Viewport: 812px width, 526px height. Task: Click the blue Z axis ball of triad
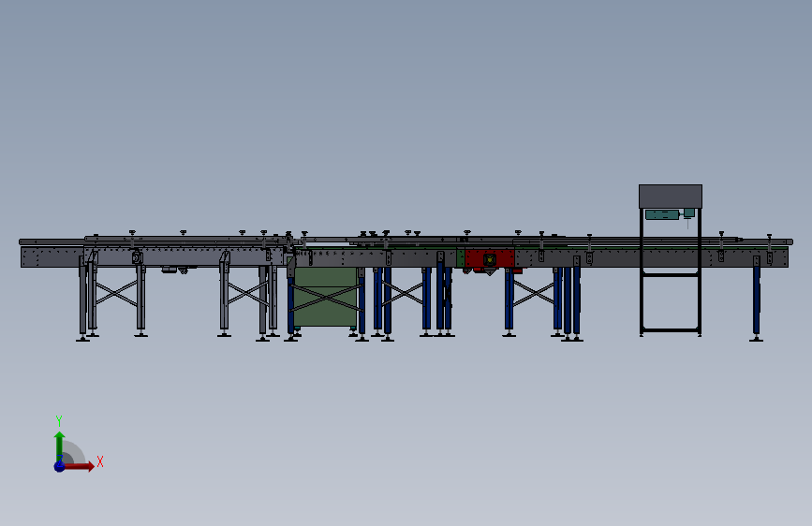[60, 466]
